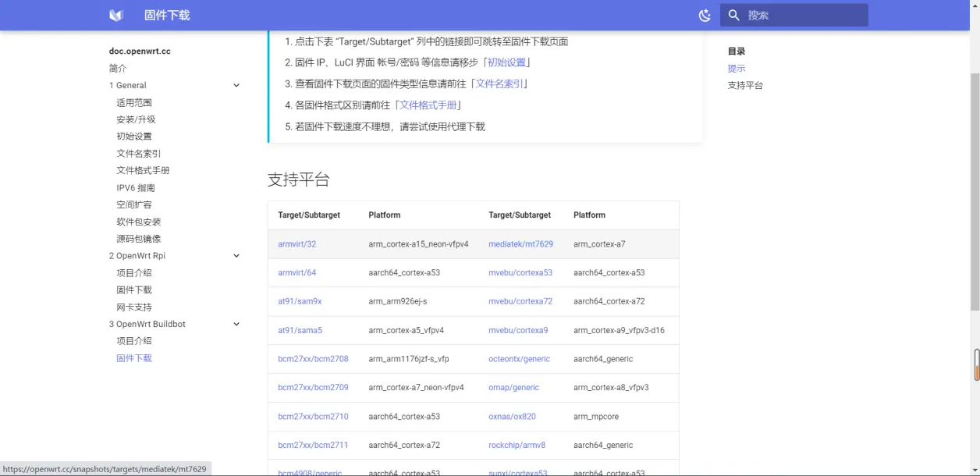
Task: Click the arm_cortex-a8_vfpv3 platform cell
Action: click(x=611, y=388)
